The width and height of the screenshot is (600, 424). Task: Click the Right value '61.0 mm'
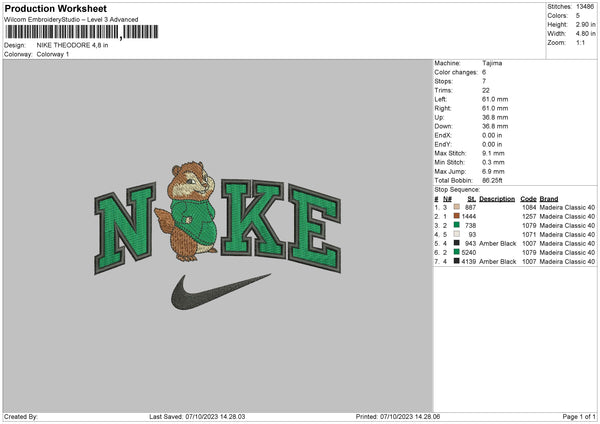coord(495,108)
